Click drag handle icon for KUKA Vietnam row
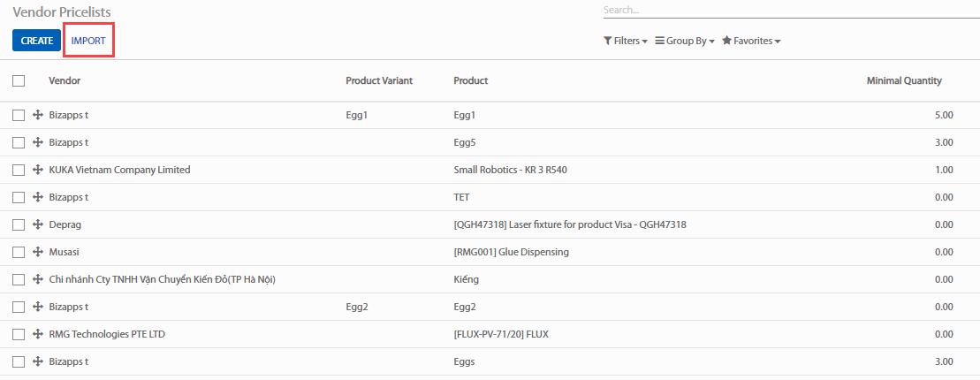The image size is (980, 380). tap(38, 170)
